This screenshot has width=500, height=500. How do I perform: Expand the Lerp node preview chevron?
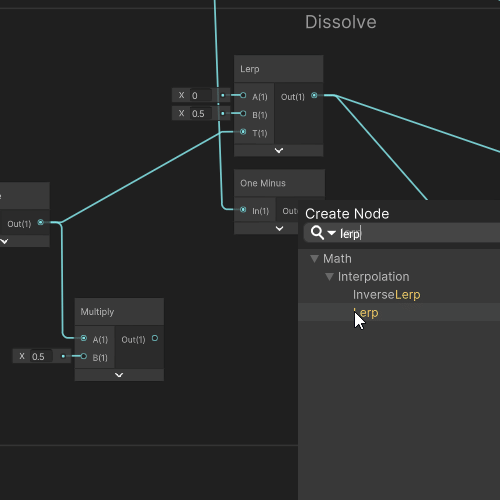279,150
